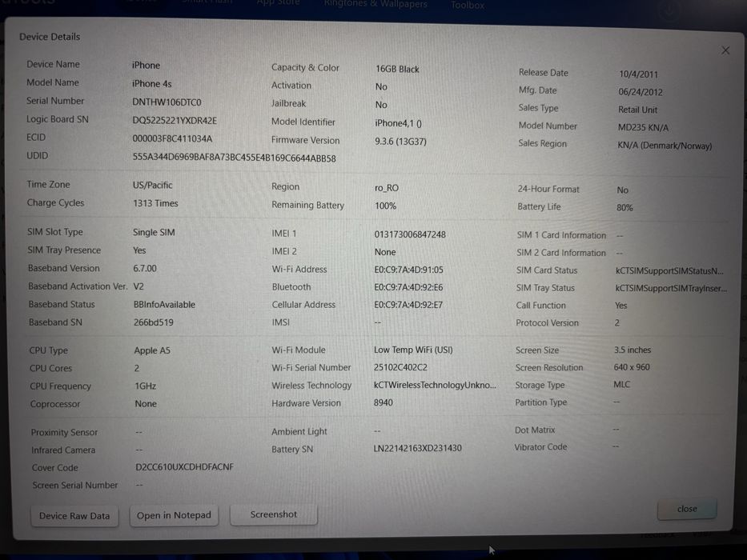The image size is (747, 560).
Task: Click the Proximity Sensor label
Action: 64,432
